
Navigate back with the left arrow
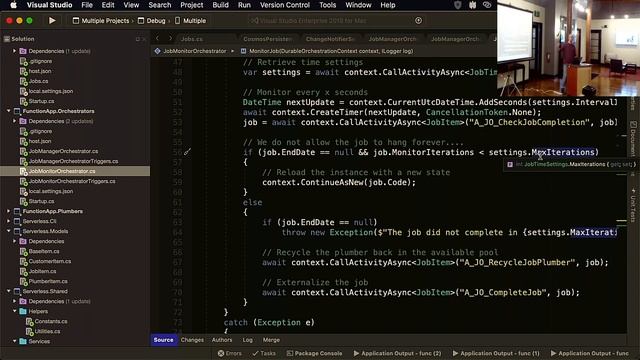(158, 38)
